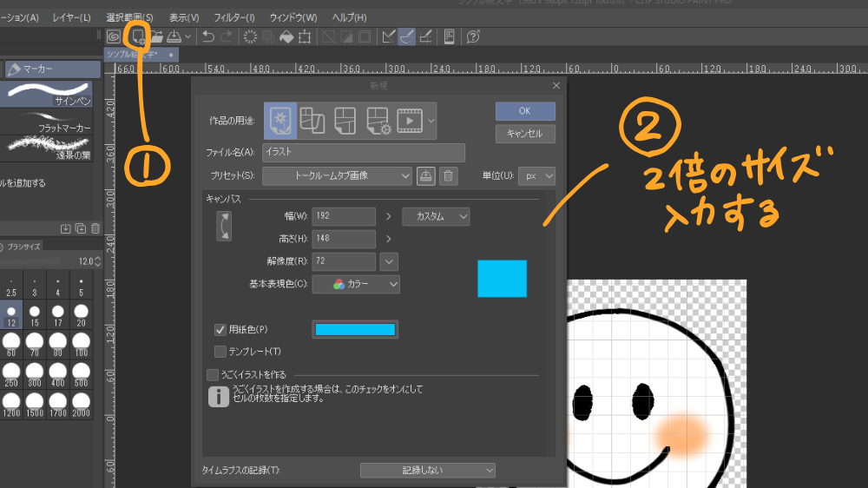The width and height of the screenshot is (868, 488).
Task: Select brush size 20 preset
Action: (x=82, y=314)
